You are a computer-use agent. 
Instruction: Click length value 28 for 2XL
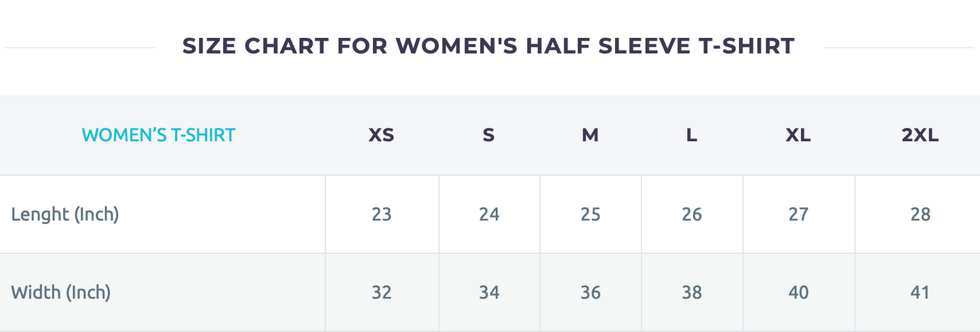[x=920, y=215]
